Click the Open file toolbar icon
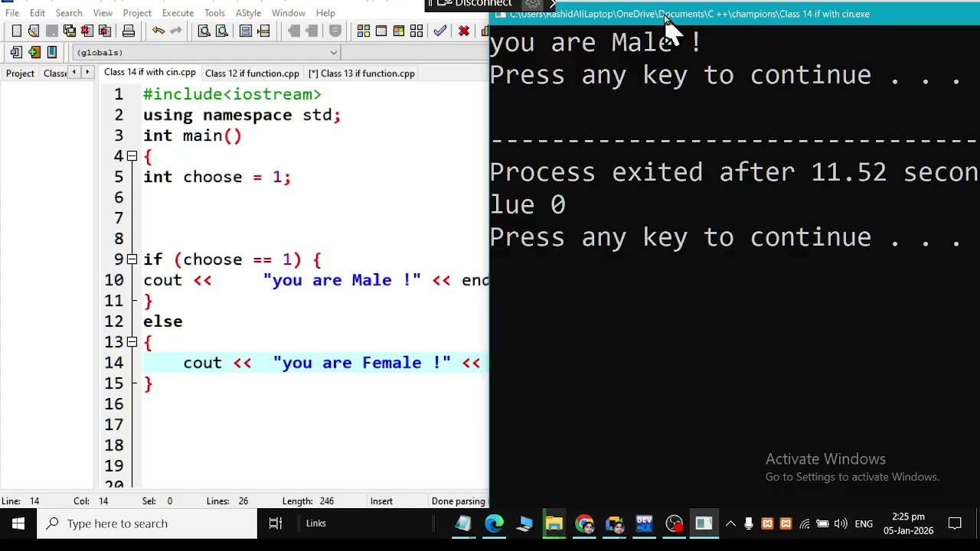The width and height of the screenshot is (980, 551). [34, 31]
